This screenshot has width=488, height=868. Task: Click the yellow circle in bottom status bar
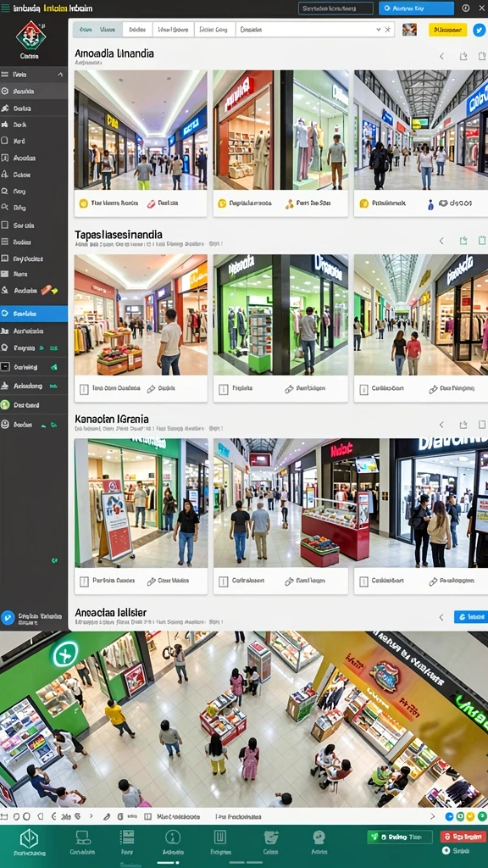(469, 816)
